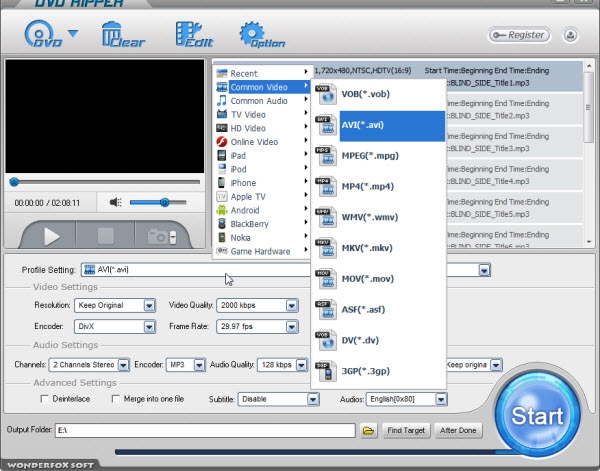Open the Edit film tool
Image resolution: width=600 pixels, height=471 pixels.
click(193, 36)
